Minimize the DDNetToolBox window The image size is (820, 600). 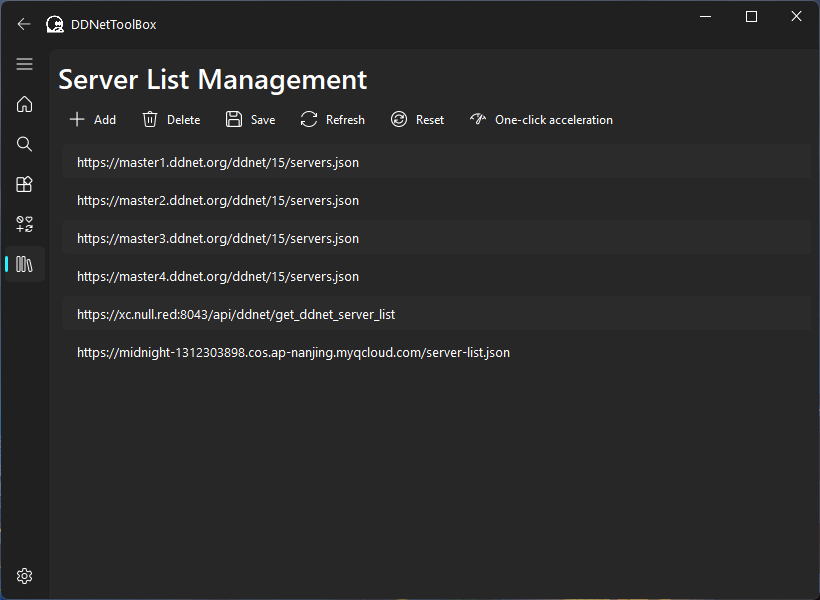coord(705,17)
